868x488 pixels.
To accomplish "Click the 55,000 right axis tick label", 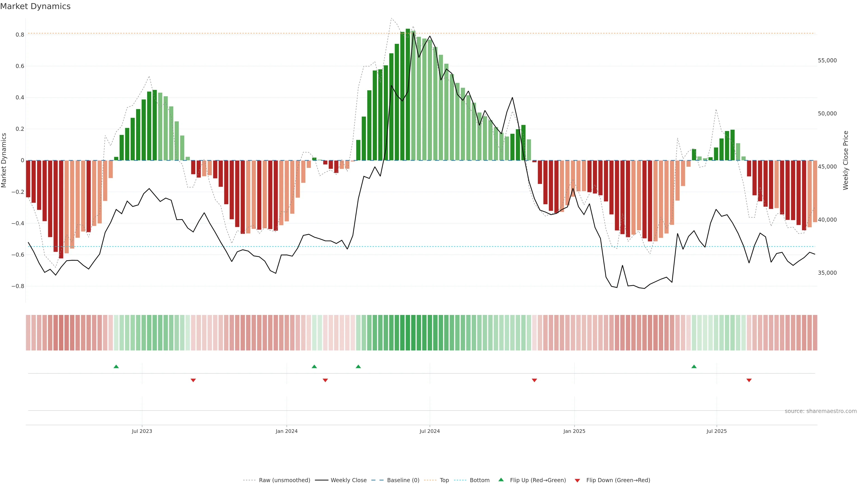I will click(x=827, y=61).
